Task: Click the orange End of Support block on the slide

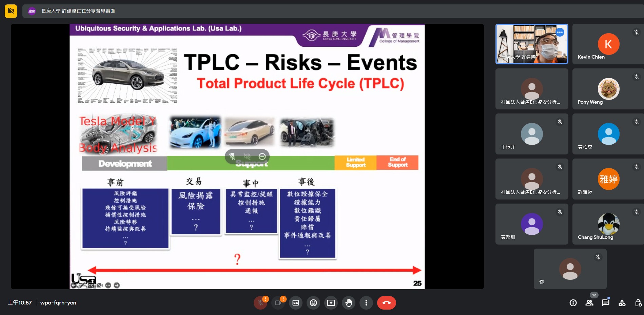Action: click(397, 163)
